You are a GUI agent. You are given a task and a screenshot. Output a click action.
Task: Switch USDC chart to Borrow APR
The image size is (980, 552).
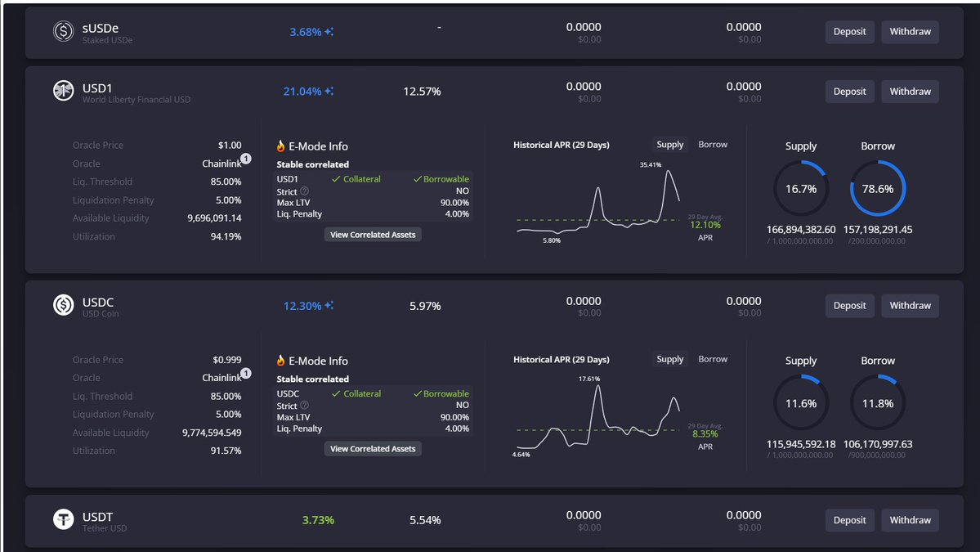click(713, 359)
